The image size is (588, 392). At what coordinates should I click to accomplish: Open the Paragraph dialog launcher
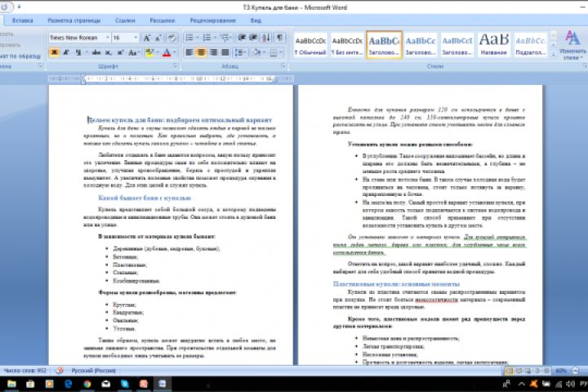coord(283,66)
